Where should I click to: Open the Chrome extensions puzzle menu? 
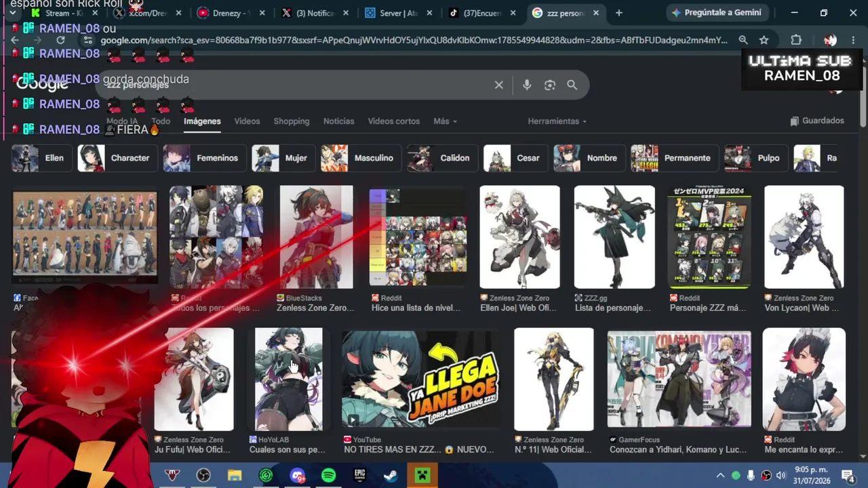pyautogui.click(x=796, y=40)
